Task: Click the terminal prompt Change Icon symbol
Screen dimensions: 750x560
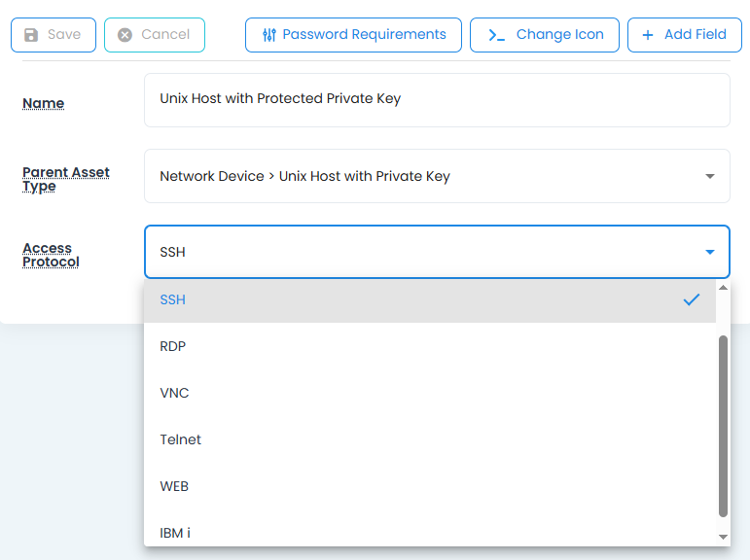Action: click(496, 35)
